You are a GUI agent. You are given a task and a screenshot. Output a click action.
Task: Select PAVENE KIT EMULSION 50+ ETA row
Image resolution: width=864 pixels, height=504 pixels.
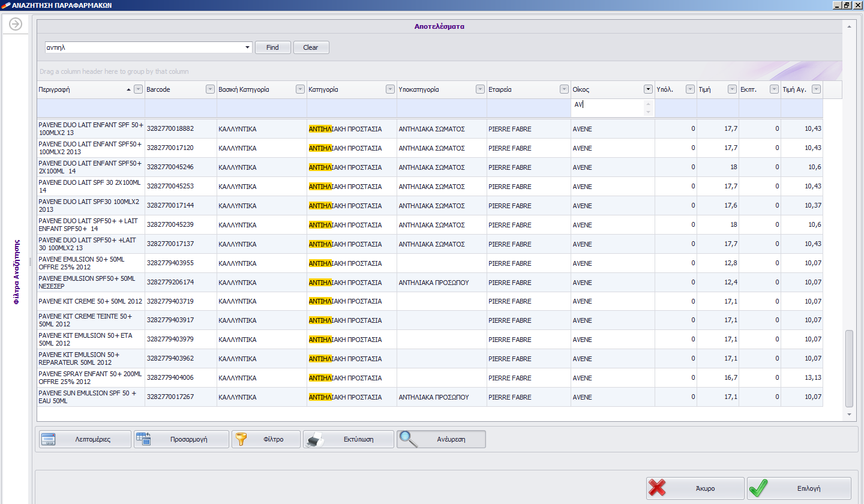[430, 339]
